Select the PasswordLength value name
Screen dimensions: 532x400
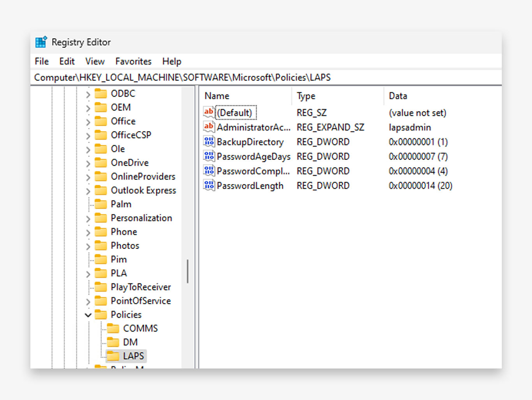click(x=250, y=186)
